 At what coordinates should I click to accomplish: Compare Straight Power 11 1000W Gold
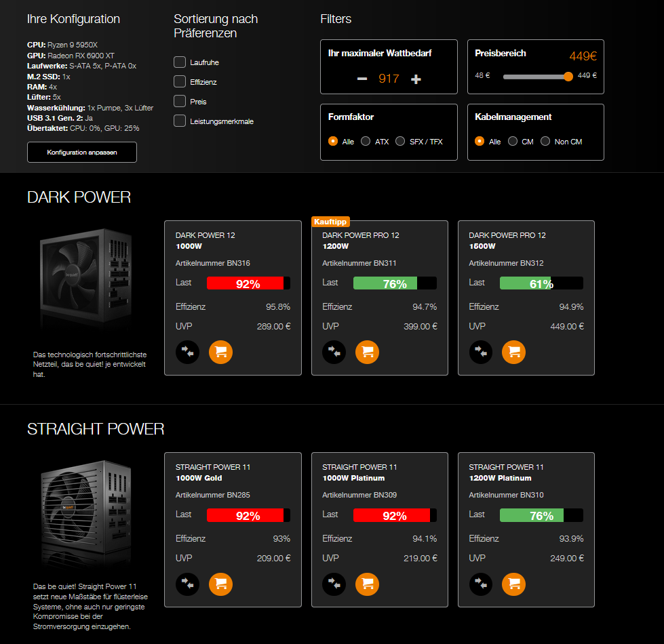(188, 584)
